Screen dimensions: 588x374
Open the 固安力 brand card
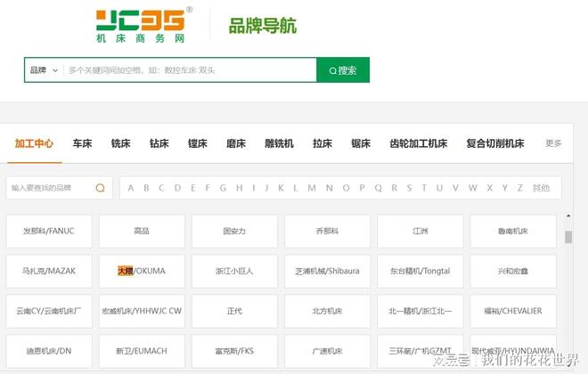pos(234,232)
